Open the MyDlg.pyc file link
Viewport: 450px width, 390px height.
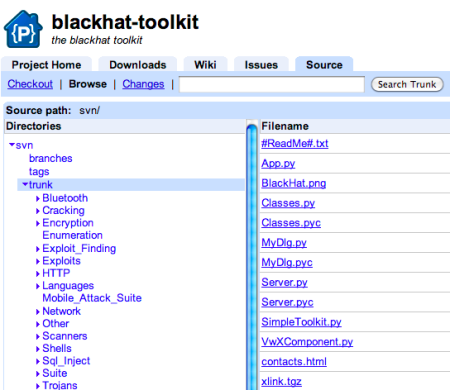[287, 263]
